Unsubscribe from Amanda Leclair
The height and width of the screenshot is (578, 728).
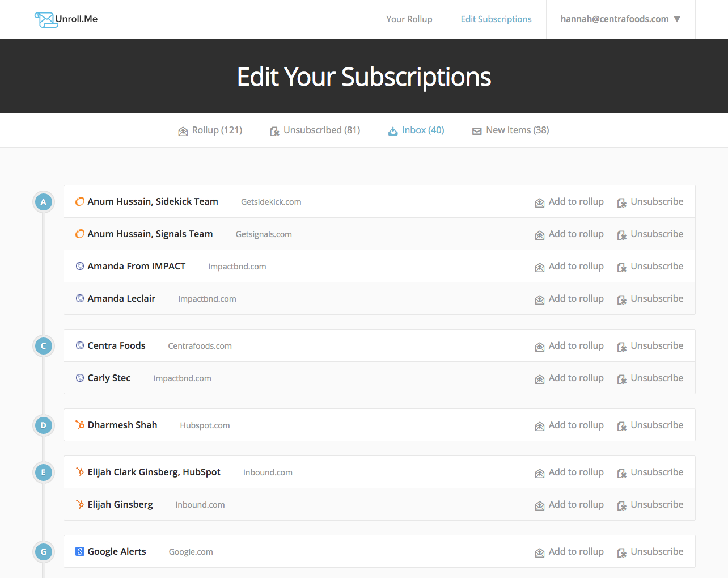[650, 299]
